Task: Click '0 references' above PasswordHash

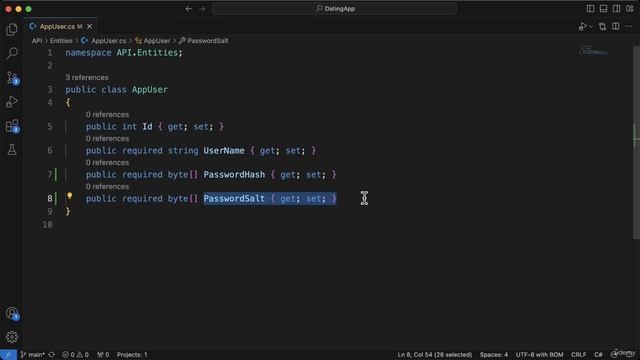Action: point(107,163)
